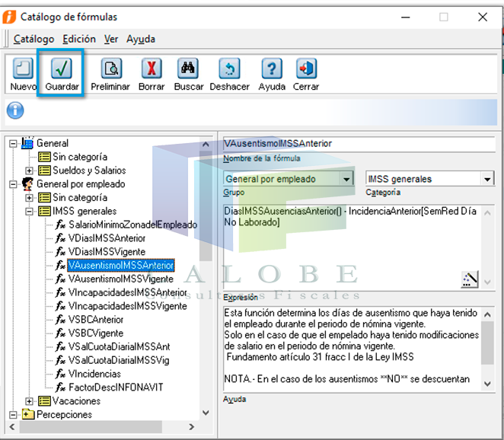Close the Catálogo de fórmulas window
The width and height of the screenshot is (504, 440).
pyautogui.click(x=483, y=17)
